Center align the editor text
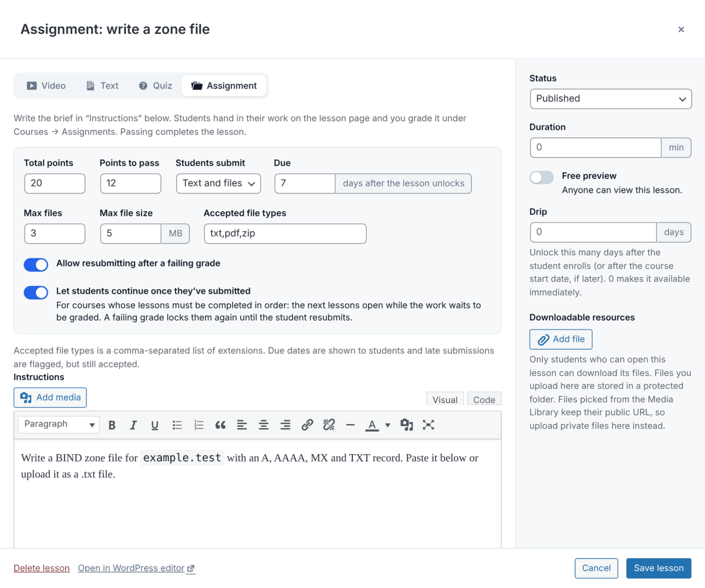 [264, 425]
